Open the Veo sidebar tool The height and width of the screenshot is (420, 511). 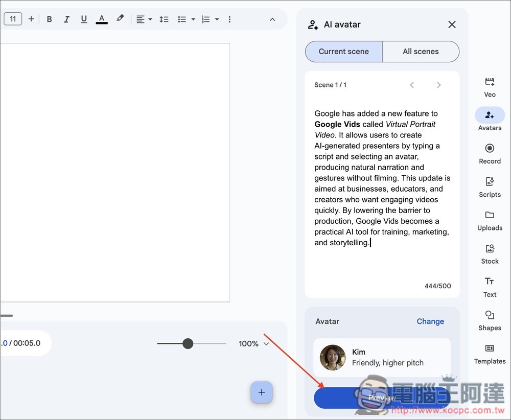(490, 88)
